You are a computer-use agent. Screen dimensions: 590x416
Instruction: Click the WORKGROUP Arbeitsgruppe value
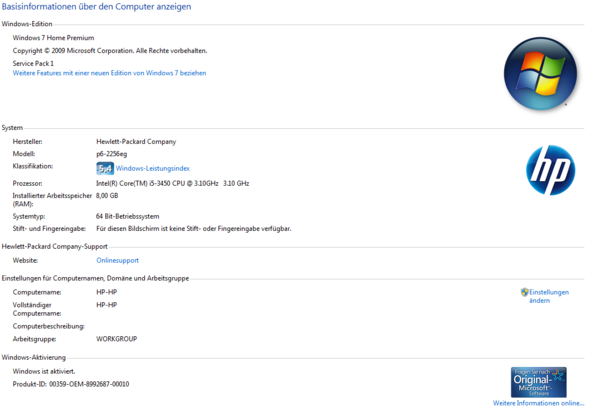point(117,339)
